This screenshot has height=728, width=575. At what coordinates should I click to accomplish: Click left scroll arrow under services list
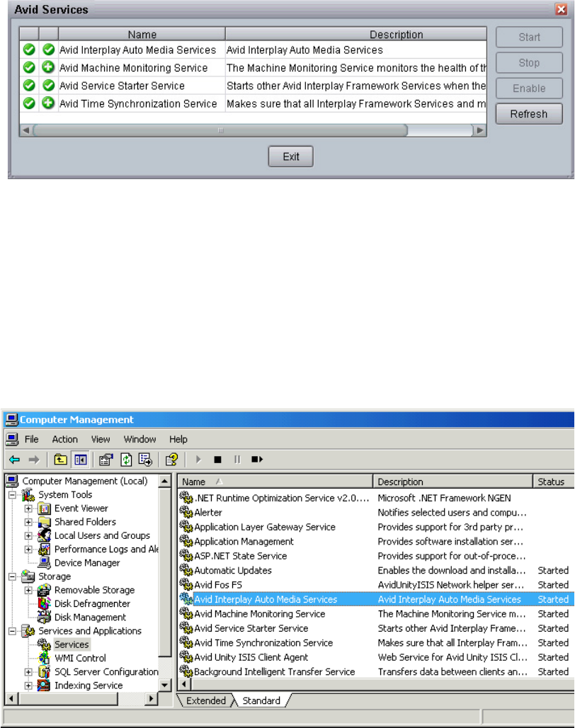185,684
